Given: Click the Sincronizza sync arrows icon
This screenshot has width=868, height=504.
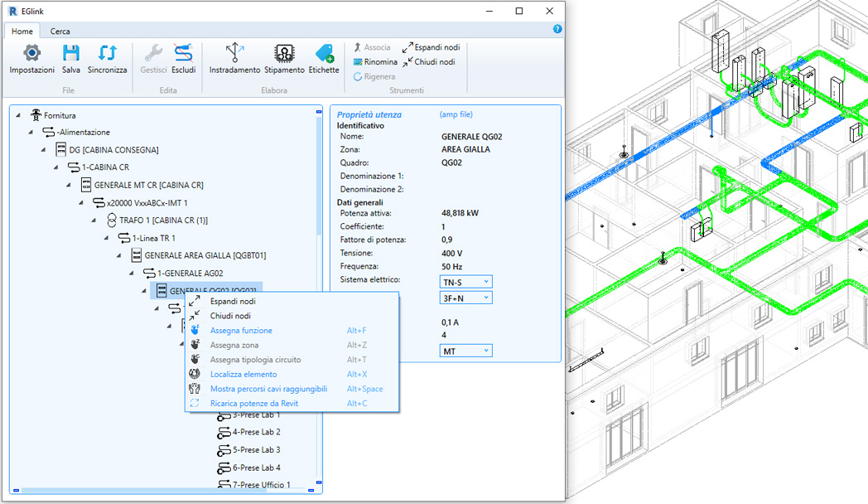Looking at the screenshot, I should pyautogui.click(x=108, y=53).
